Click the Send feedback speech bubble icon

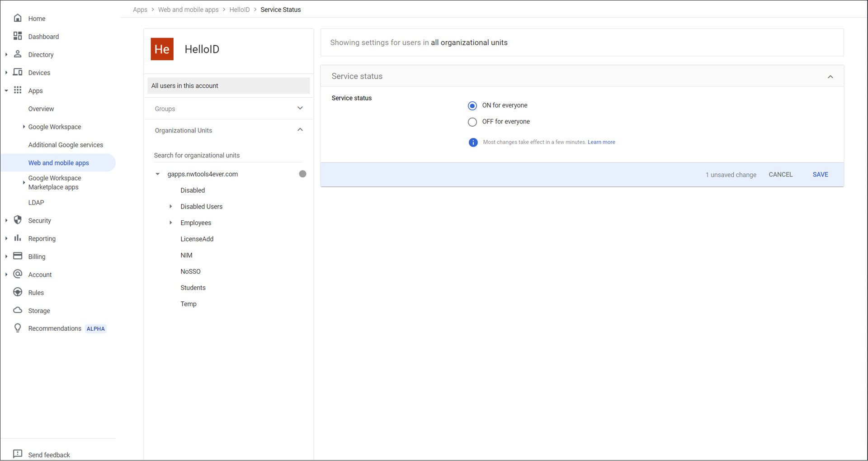18,454
